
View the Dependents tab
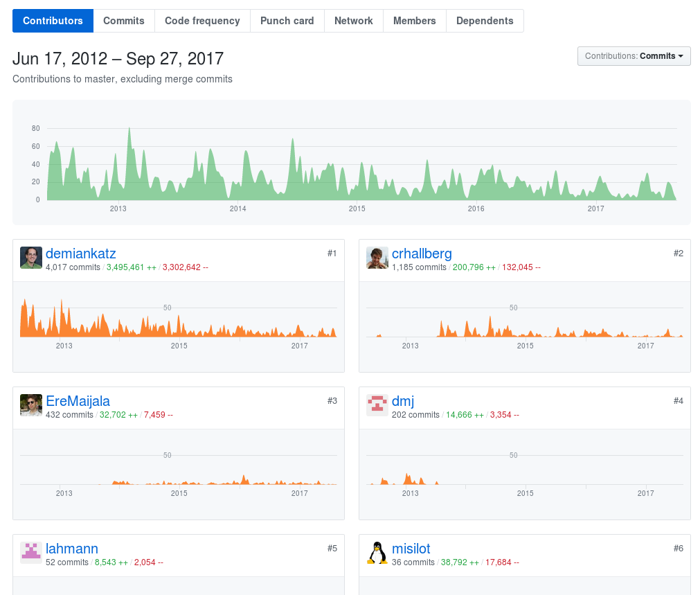pyautogui.click(x=485, y=21)
